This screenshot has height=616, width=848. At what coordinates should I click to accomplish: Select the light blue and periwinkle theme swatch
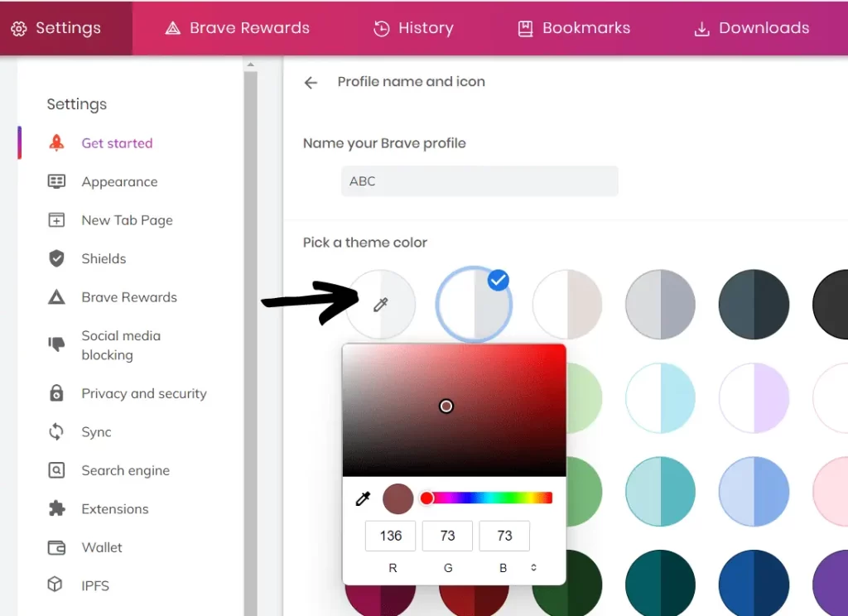754,492
